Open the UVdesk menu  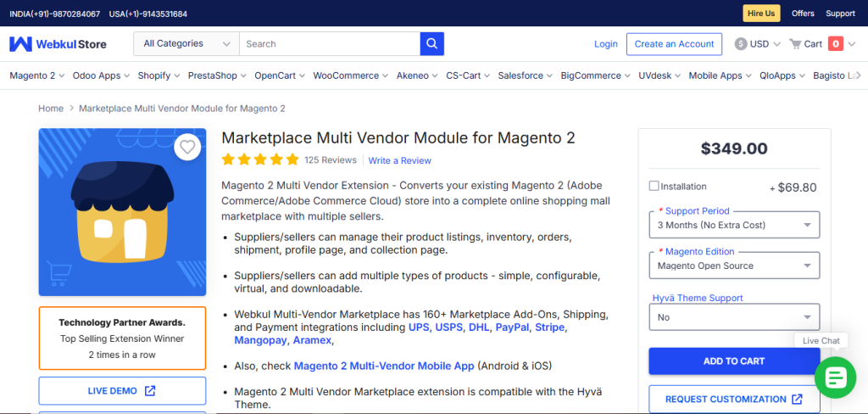point(659,76)
